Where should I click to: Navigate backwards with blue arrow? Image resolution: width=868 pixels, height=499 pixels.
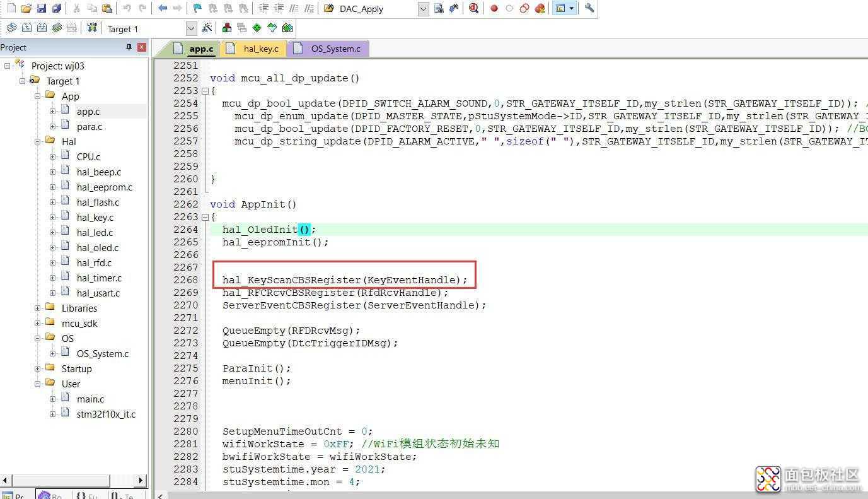pos(163,9)
